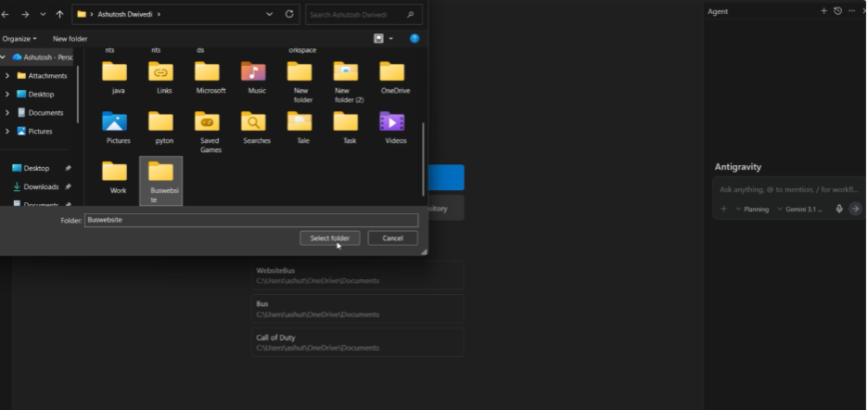868x410 pixels.
Task: Expand Attachments in navigation tree
Action: point(7,75)
